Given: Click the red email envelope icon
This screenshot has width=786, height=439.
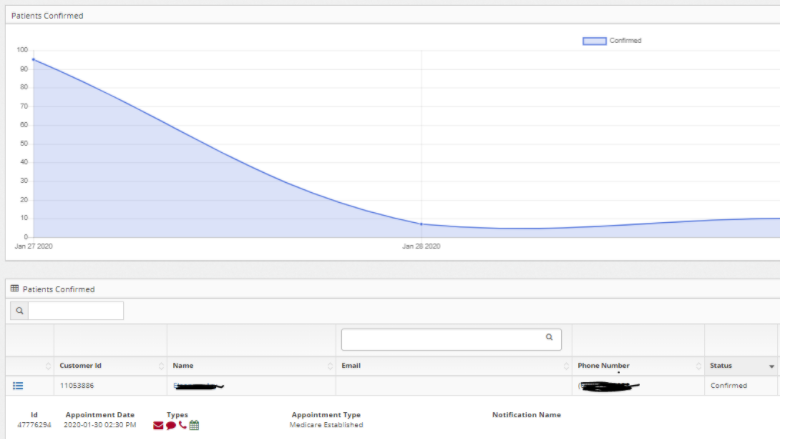Looking at the screenshot, I should coord(158,425).
